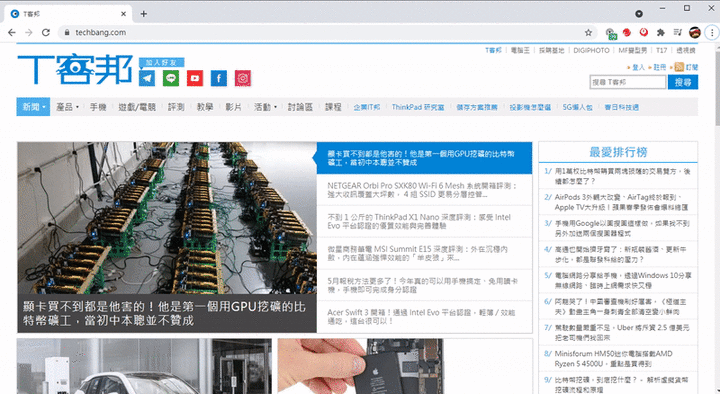Viewport: 720px width, 394px height.
Task: Open the 課程 nav item
Action: pyautogui.click(x=333, y=107)
